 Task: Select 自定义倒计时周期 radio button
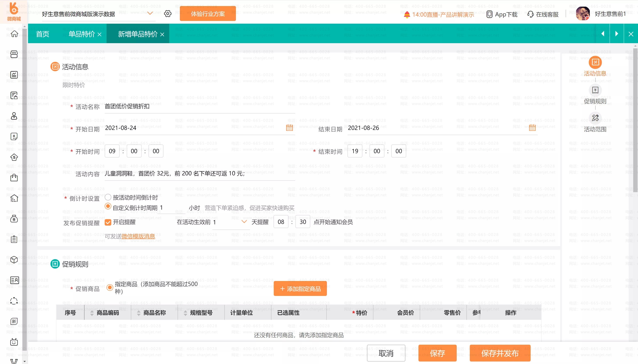tap(108, 206)
